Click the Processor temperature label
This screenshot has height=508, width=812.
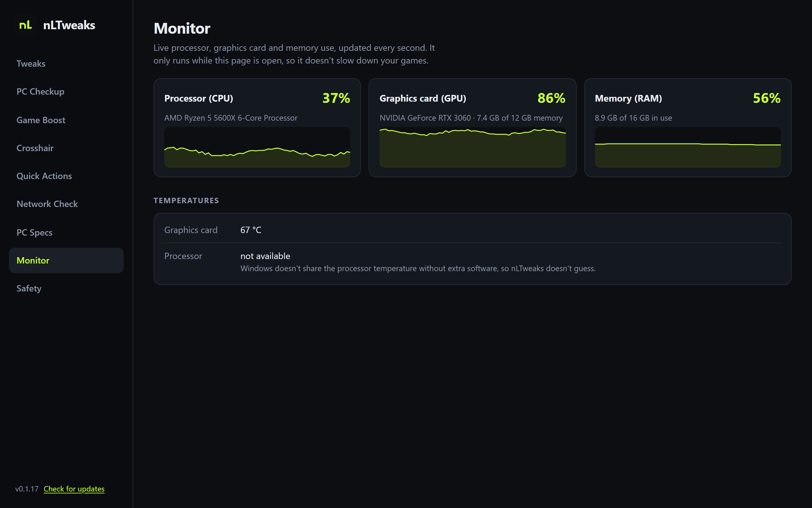tap(183, 256)
